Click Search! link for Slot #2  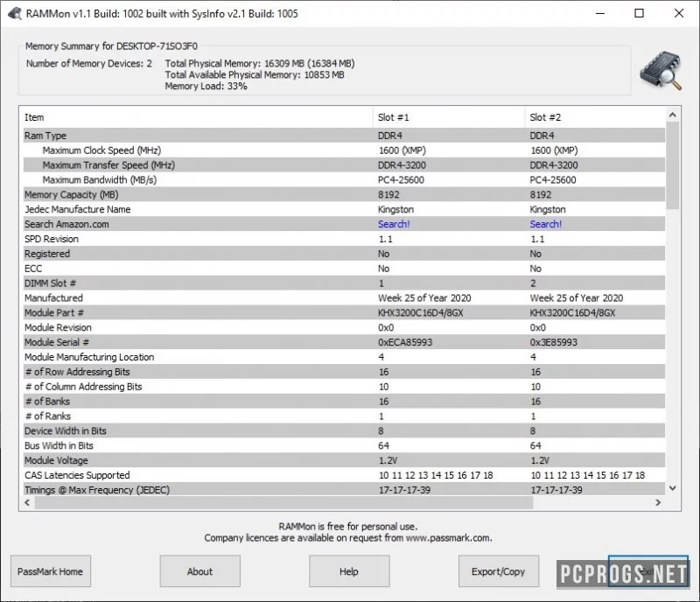[545, 224]
